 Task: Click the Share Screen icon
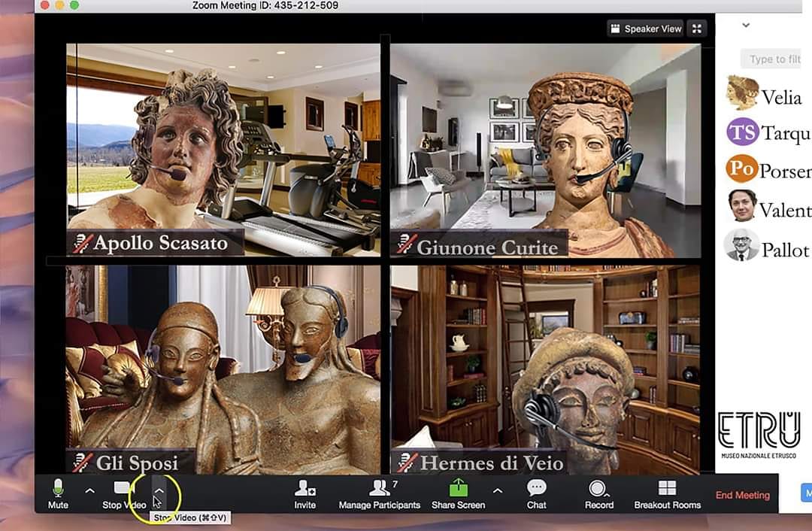click(458, 489)
